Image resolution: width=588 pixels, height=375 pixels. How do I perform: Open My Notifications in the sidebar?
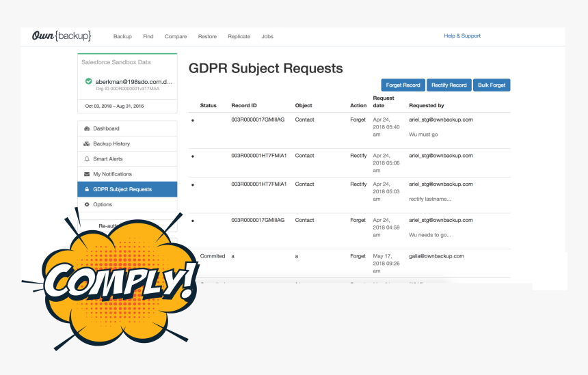click(x=127, y=174)
